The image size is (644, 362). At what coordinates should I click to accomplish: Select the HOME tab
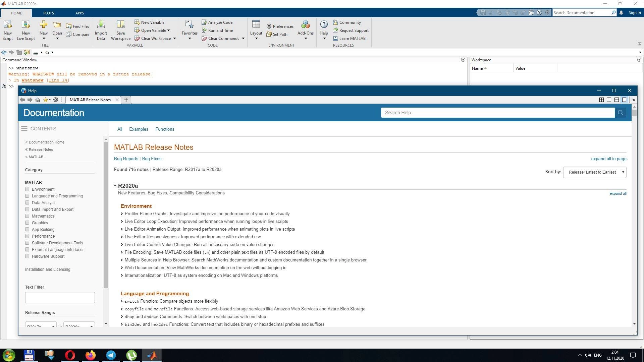click(x=16, y=13)
